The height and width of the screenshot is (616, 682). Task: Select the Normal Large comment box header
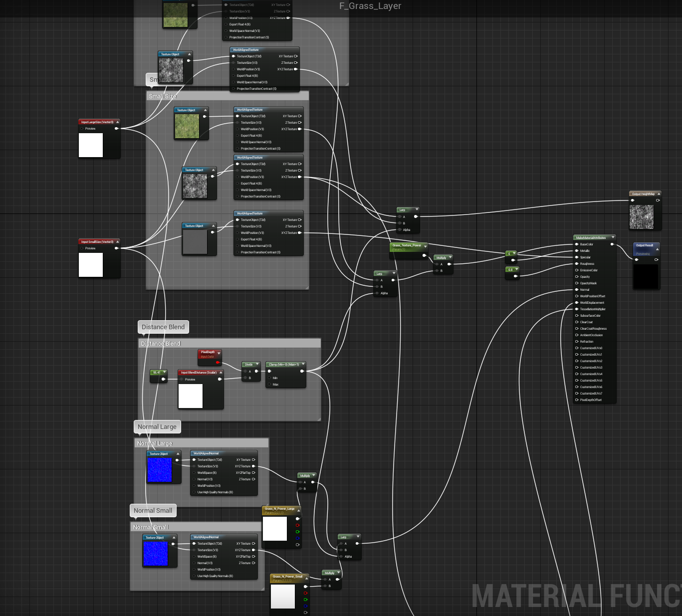click(202, 443)
